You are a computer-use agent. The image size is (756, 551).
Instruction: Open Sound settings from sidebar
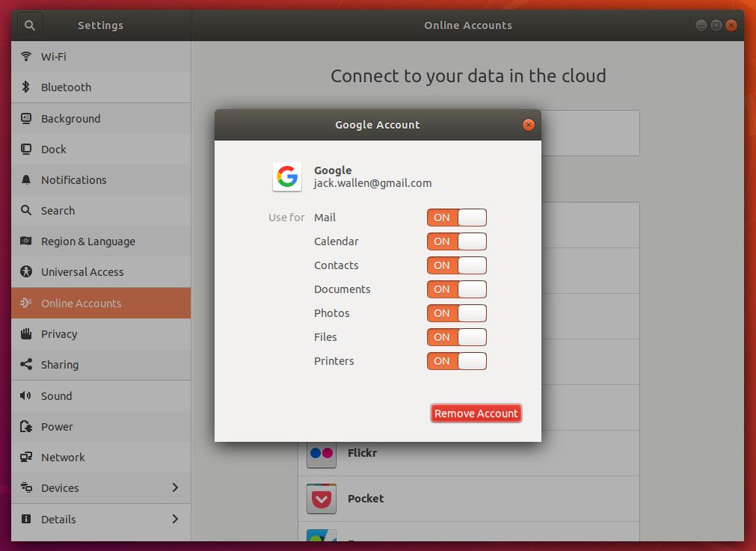click(x=101, y=395)
